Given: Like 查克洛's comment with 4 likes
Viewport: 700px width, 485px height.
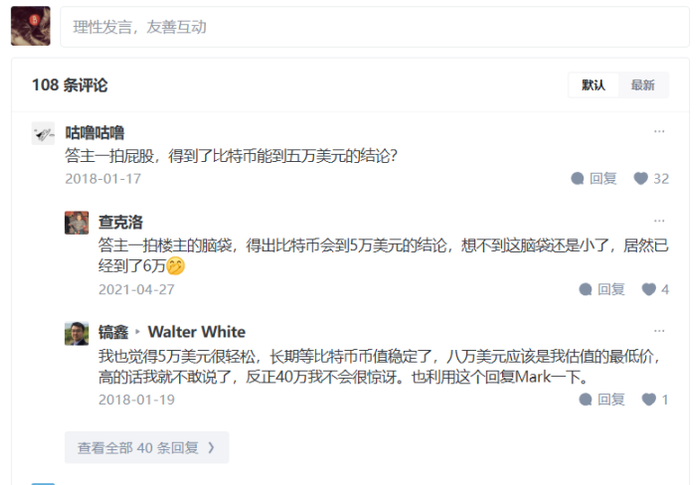Looking at the screenshot, I should 649,289.
